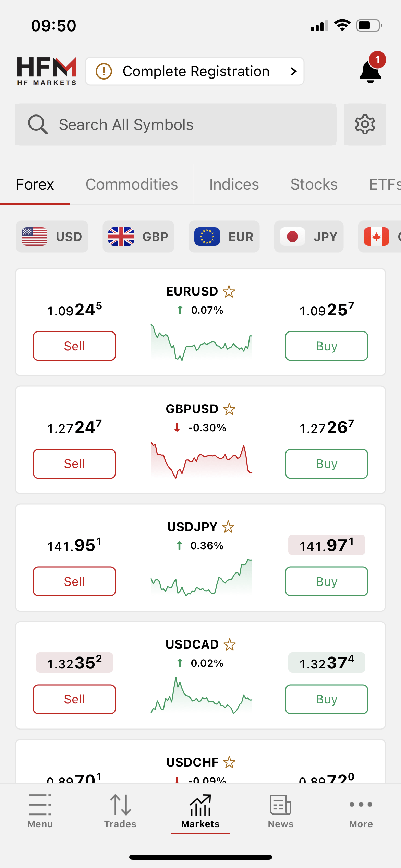Viewport: 401px width, 868px height.
Task: Focus the Search All Symbols field
Action: 175,124
